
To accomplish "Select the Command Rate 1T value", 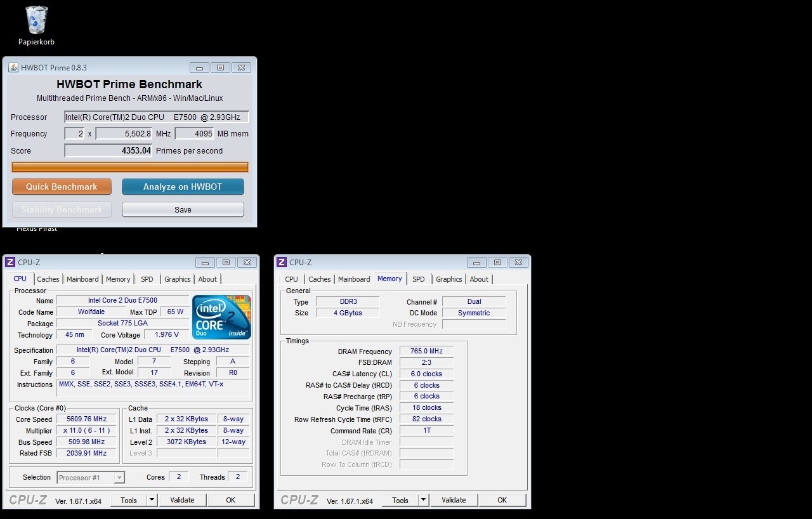I will (426, 430).
